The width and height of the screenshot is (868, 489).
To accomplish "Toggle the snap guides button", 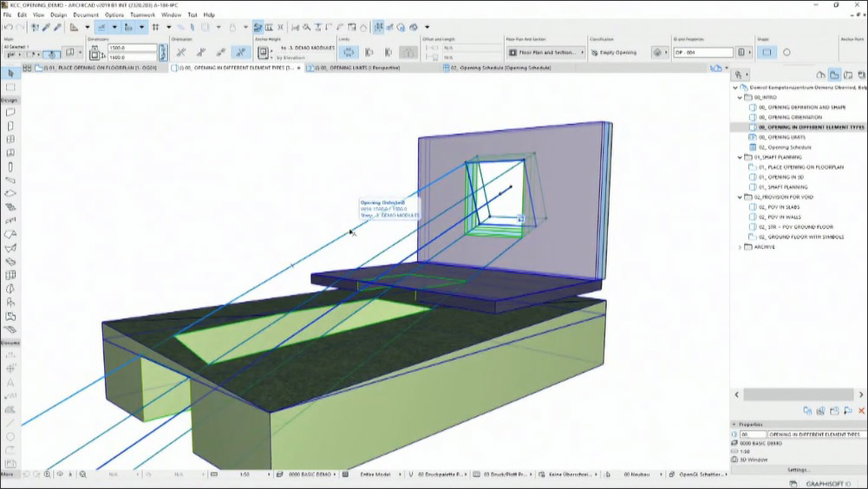I will point(128,27).
